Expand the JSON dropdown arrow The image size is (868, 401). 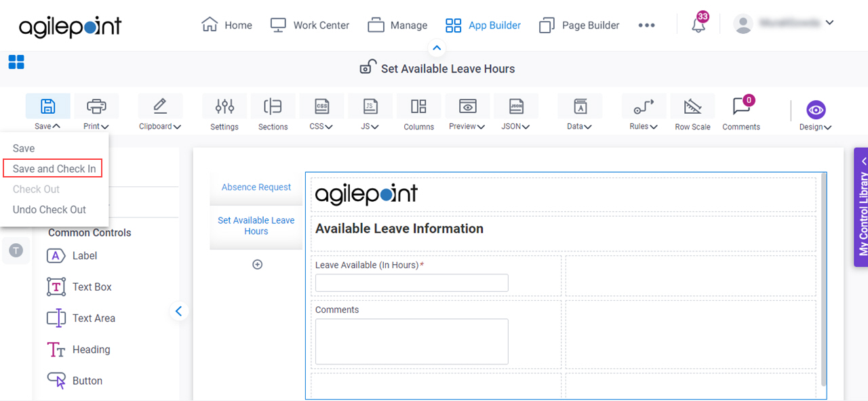coord(526,126)
